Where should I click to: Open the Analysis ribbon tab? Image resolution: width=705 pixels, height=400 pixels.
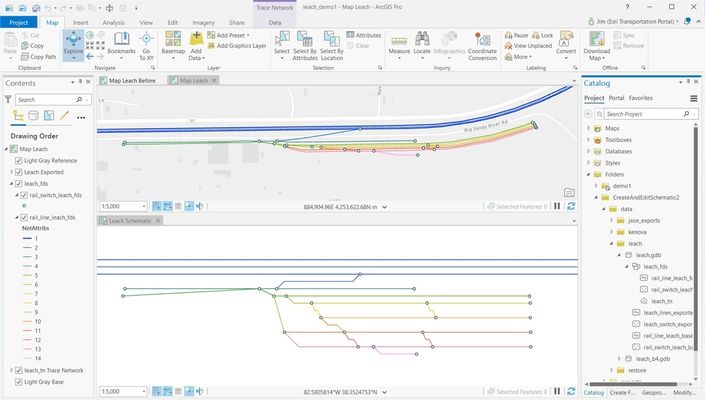113,22
